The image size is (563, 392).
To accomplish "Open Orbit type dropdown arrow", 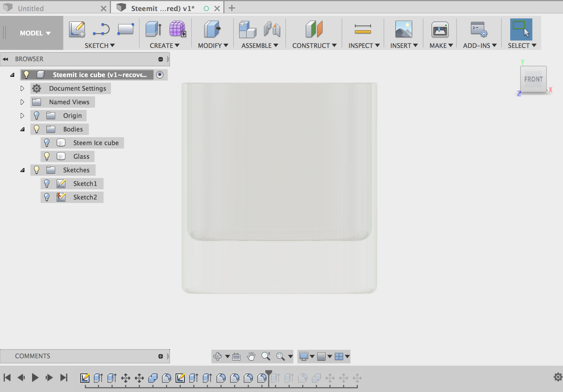I will [228, 356].
